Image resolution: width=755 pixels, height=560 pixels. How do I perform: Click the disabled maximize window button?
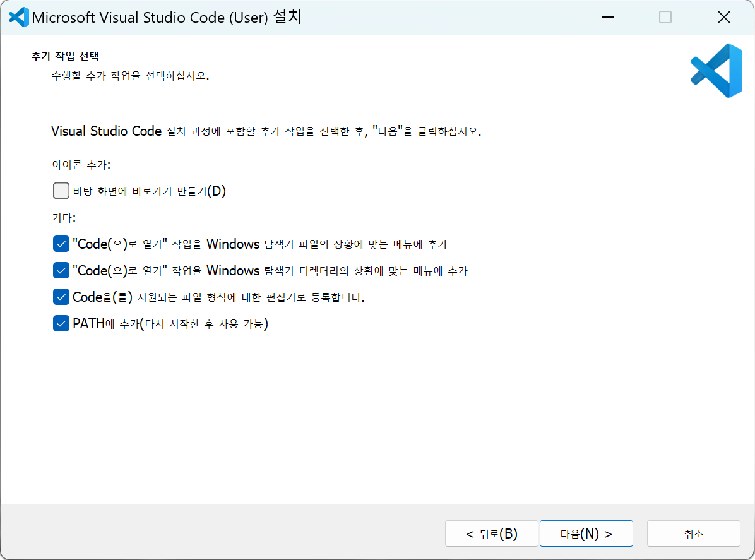(665, 18)
